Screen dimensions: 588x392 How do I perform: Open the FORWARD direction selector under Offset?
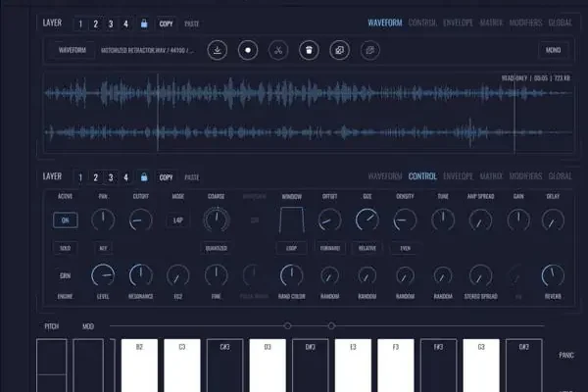(329, 249)
